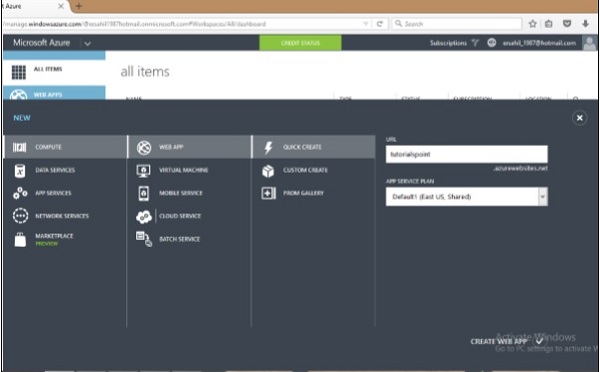The height and width of the screenshot is (372, 600).
Task: Open the Marketplace shopping bag icon
Action: coord(20,240)
